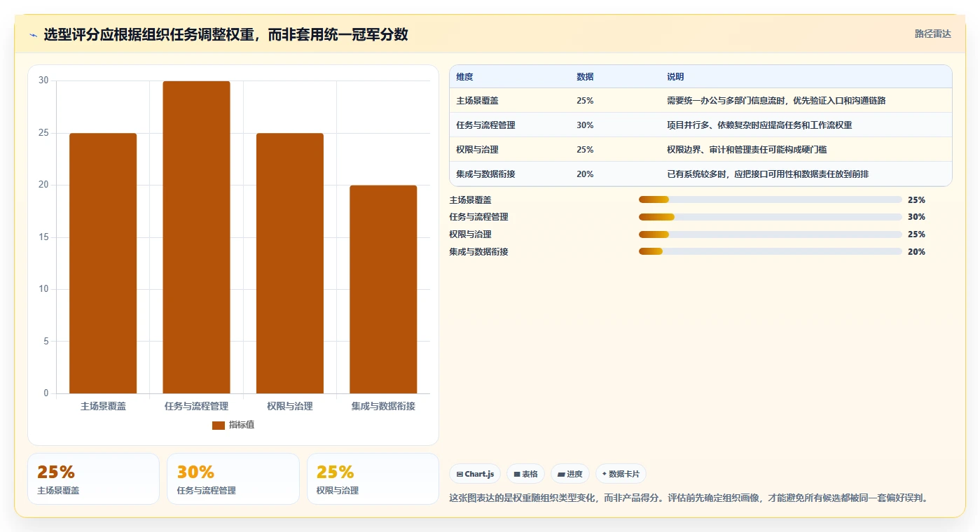Click the description starting 已有系统较多时

pyautogui.click(x=768, y=174)
